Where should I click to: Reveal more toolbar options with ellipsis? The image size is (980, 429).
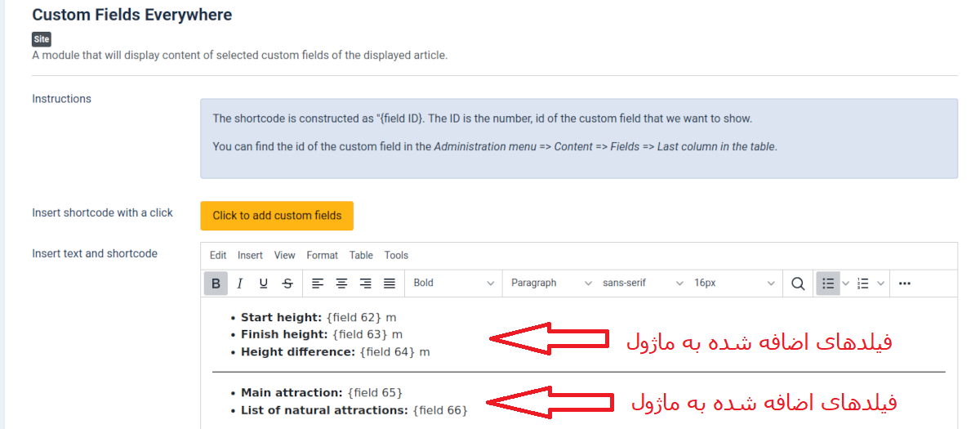(904, 284)
